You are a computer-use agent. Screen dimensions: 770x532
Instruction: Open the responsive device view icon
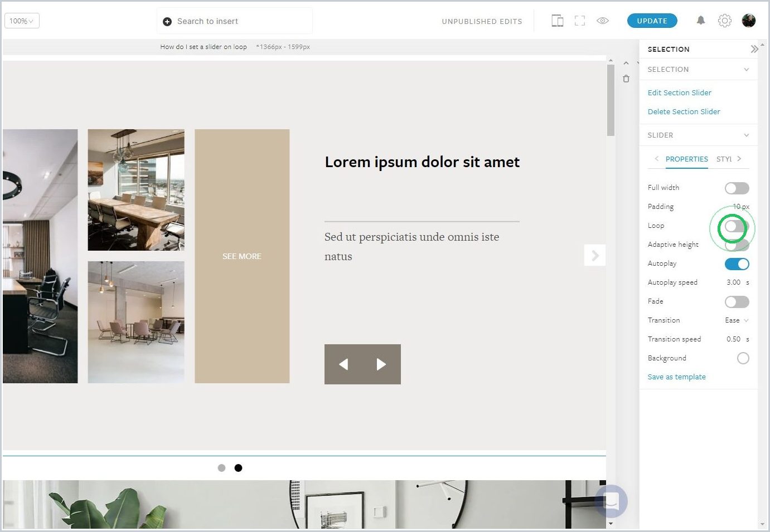pyautogui.click(x=557, y=21)
